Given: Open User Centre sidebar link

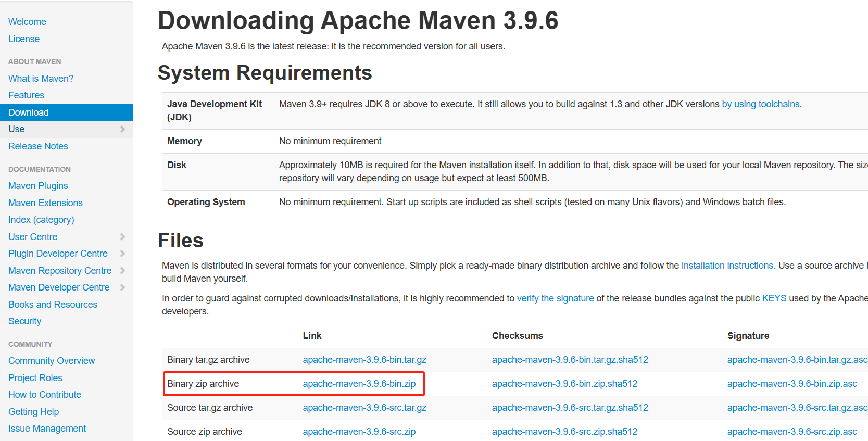Looking at the screenshot, I should (x=33, y=237).
